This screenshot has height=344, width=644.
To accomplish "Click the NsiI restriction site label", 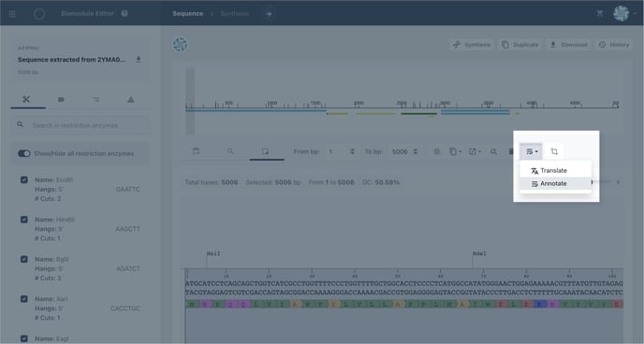I will click(x=213, y=254).
